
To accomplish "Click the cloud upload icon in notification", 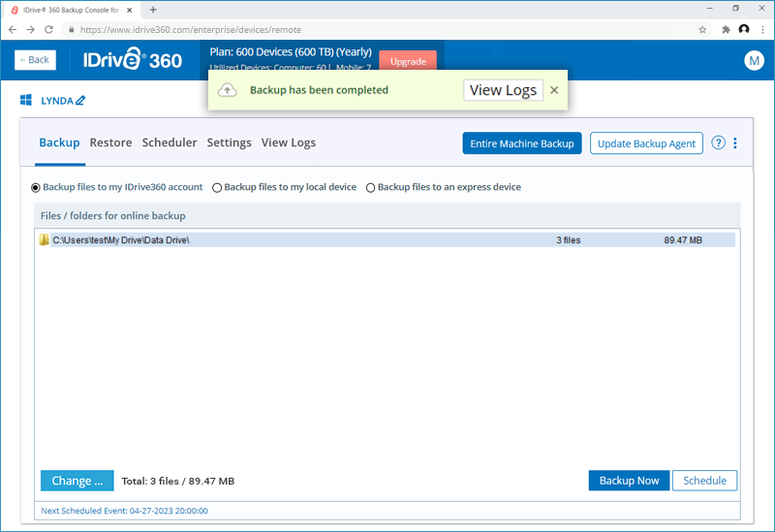I will 228,90.
